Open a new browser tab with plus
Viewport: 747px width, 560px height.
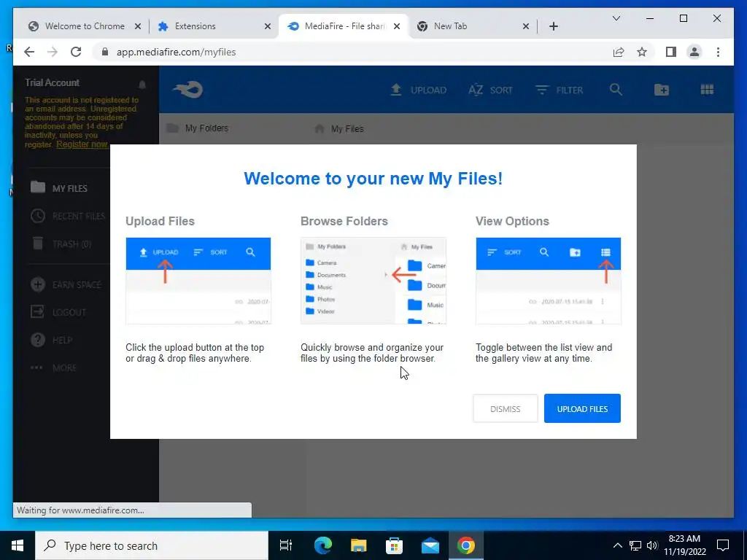(554, 26)
